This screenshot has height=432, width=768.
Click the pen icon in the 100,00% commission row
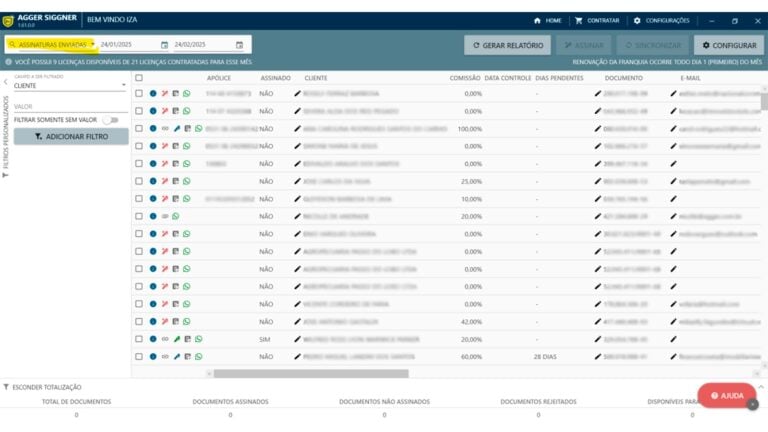click(176, 128)
